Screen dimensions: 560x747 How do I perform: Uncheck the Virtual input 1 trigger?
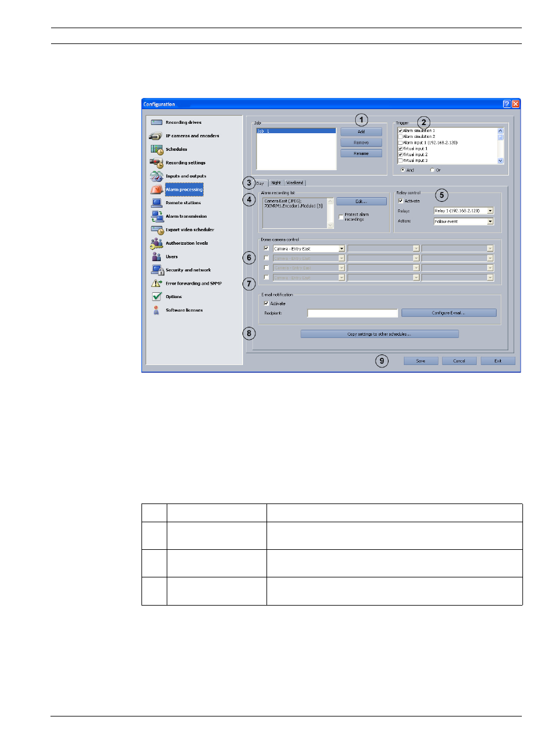(400, 149)
